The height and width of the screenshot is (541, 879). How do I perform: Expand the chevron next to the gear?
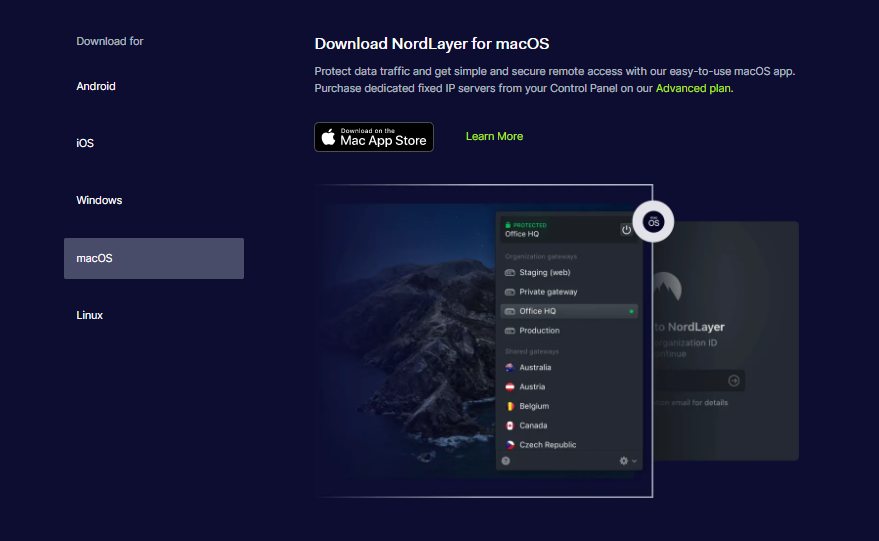coord(634,461)
